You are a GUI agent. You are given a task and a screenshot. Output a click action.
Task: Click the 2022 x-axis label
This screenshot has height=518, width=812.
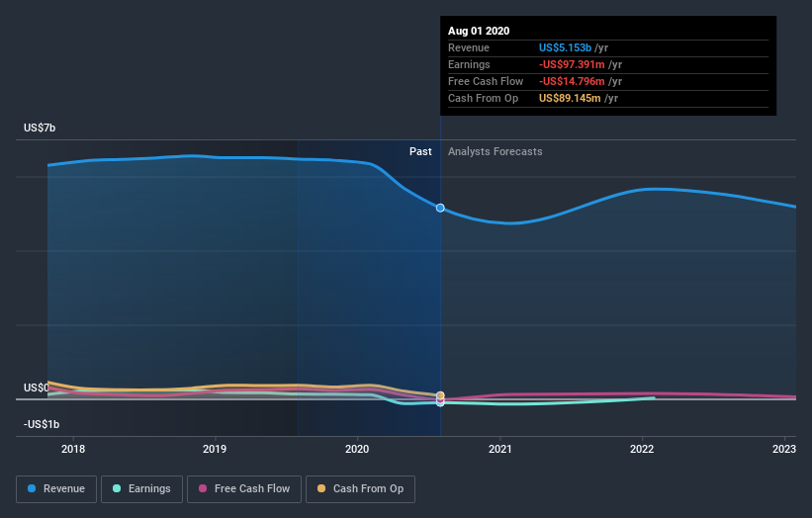[x=642, y=449]
